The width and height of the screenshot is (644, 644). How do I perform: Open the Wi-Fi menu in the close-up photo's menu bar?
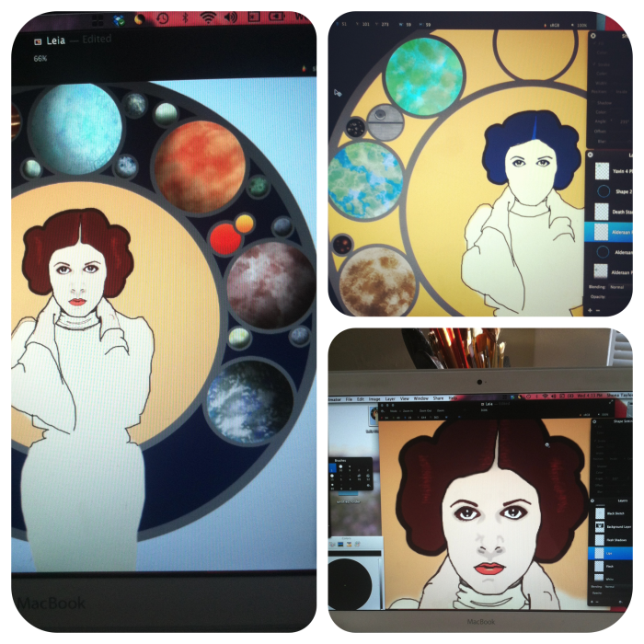[x=208, y=17]
